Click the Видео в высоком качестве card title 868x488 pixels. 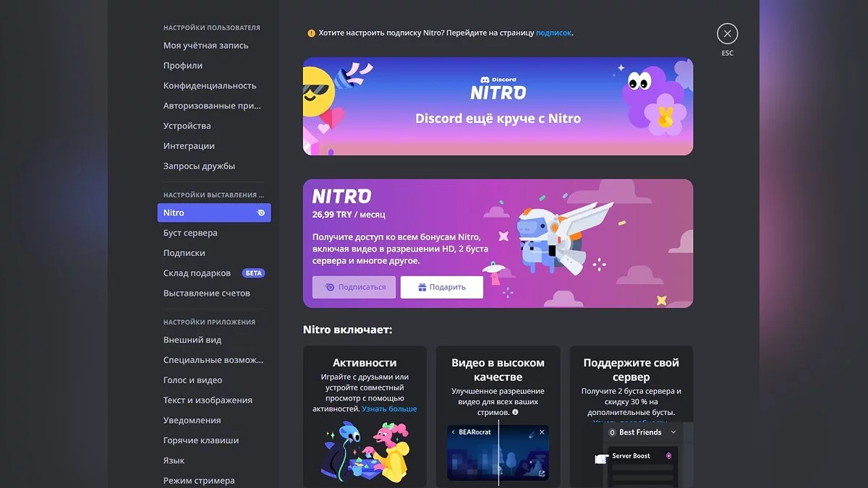click(x=498, y=370)
